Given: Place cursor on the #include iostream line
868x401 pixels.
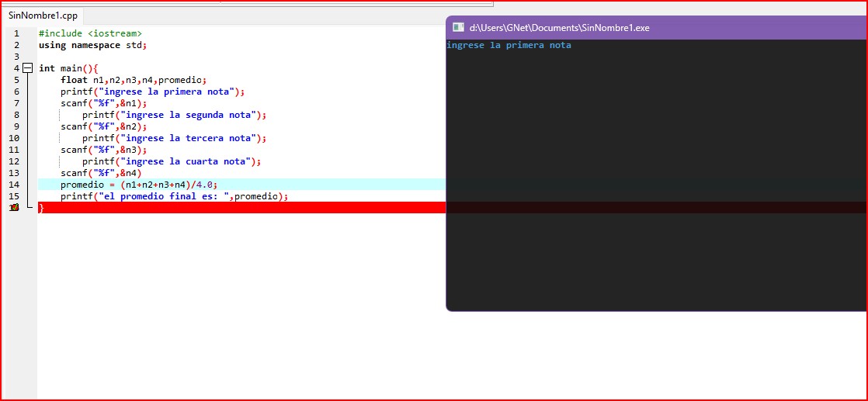Looking at the screenshot, I should 90,33.
